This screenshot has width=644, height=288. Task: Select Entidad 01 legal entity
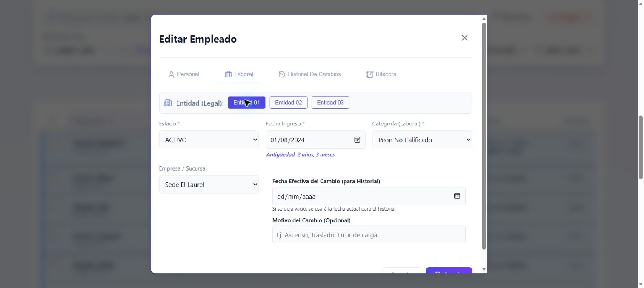tap(246, 103)
